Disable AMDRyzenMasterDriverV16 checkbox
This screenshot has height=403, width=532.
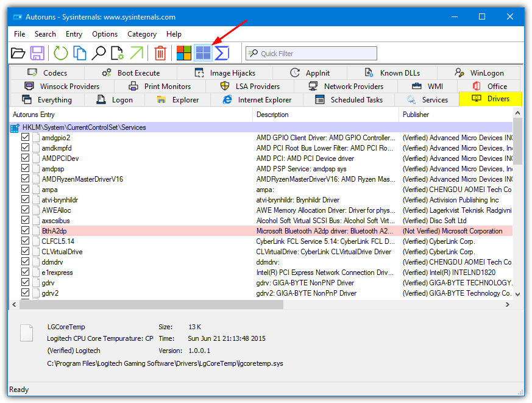pyautogui.click(x=25, y=179)
